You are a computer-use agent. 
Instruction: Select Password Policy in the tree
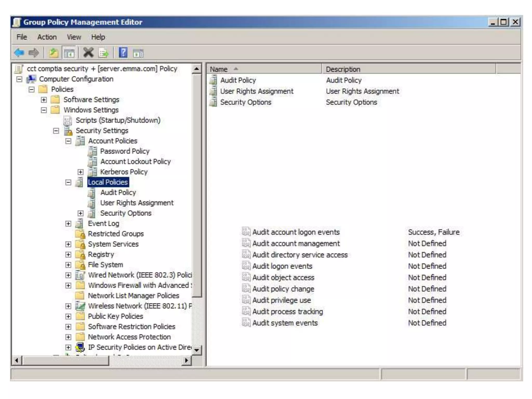(125, 151)
